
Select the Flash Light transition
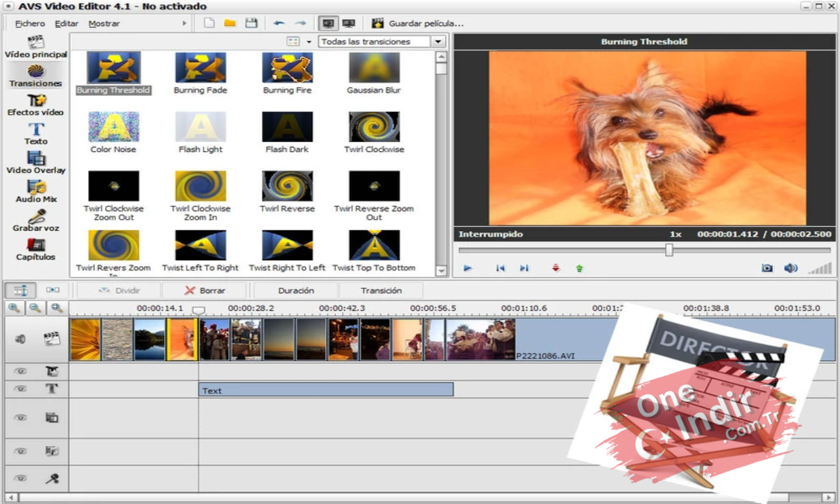click(x=200, y=132)
